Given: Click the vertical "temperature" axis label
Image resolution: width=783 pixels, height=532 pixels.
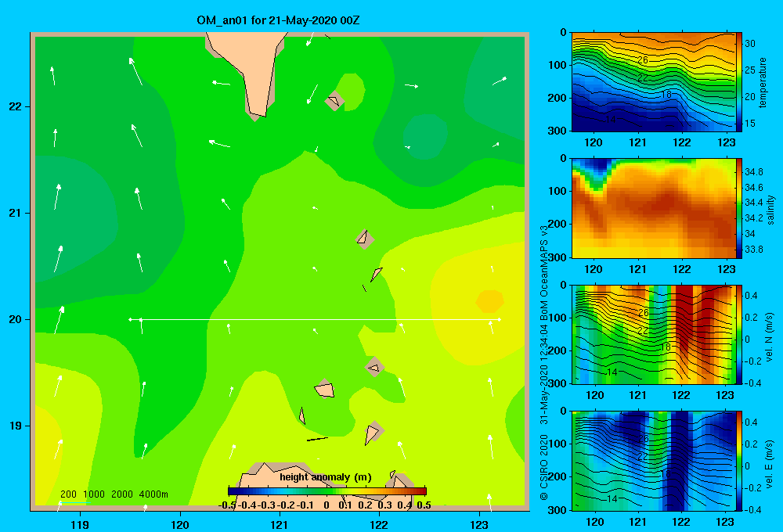Looking at the screenshot, I should click(763, 82).
